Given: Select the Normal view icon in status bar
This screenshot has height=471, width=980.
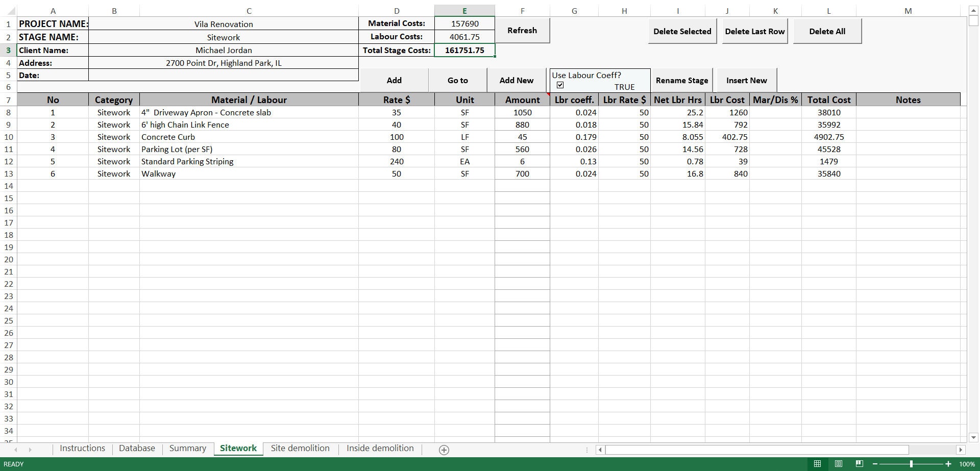Looking at the screenshot, I should [x=817, y=464].
